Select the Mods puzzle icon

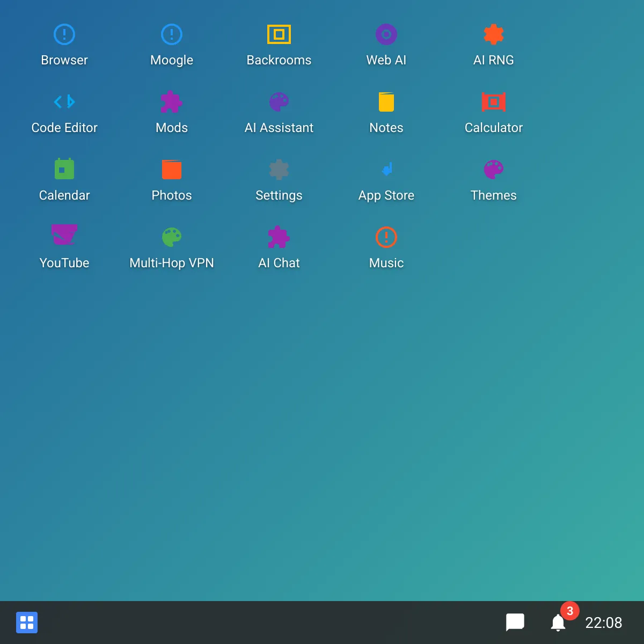pyautogui.click(x=172, y=102)
